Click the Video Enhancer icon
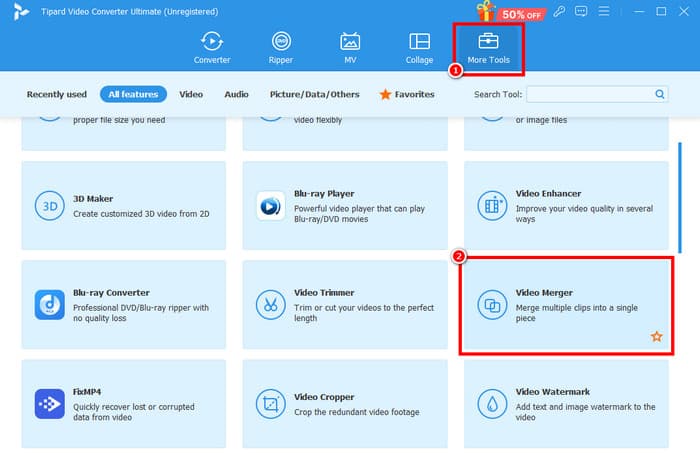Image resolution: width=700 pixels, height=453 pixels. 492,206
